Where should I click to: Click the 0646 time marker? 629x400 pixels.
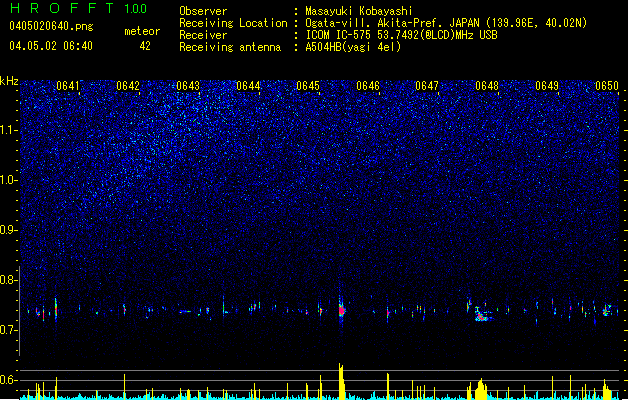(x=368, y=86)
